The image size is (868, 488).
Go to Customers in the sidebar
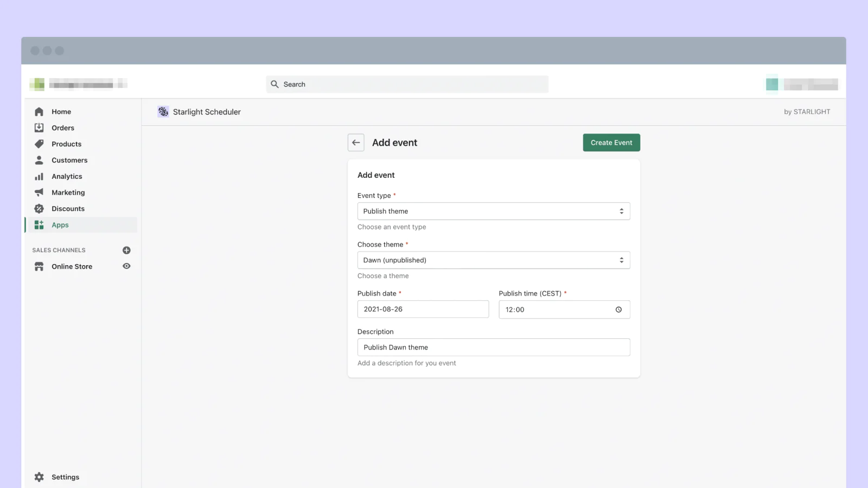[69, 160]
